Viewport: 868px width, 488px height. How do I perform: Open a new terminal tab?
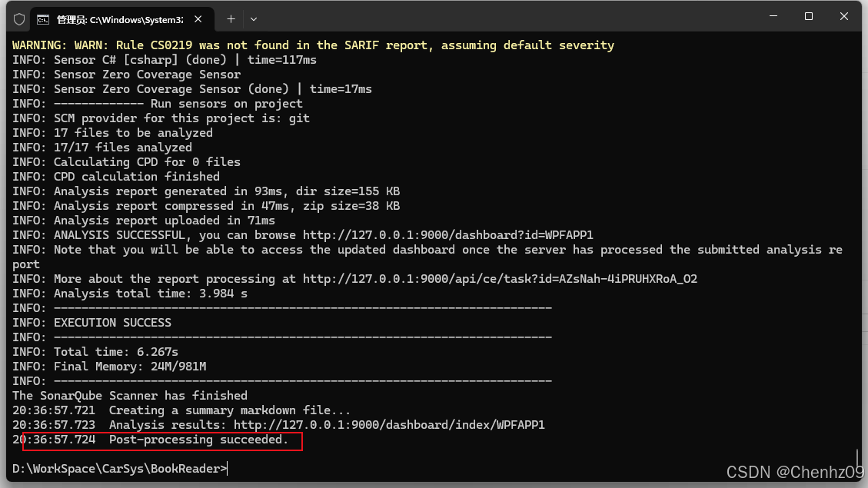coord(231,19)
